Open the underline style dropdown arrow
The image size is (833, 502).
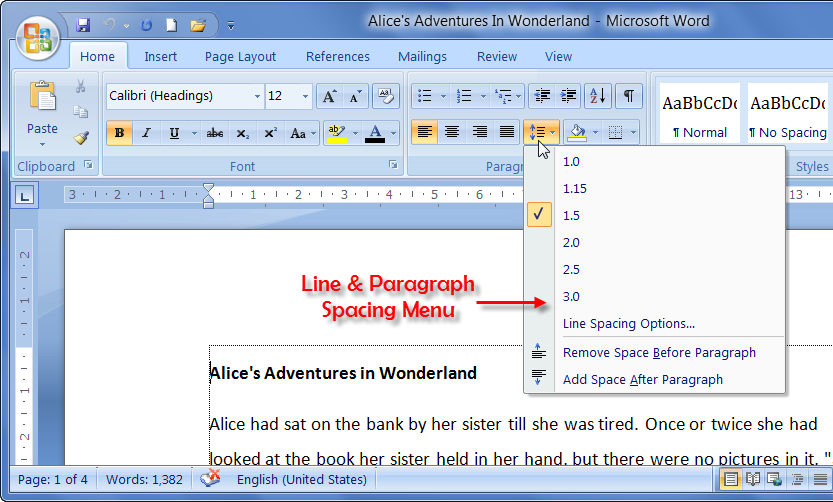click(x=194, y=133)
